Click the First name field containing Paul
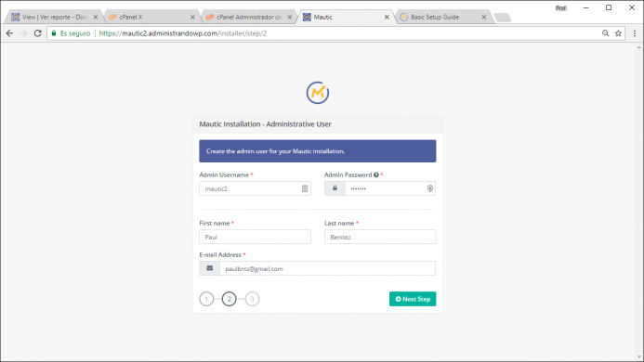Screen dimensions: 644x362 pyautogui.click(x=255, y=237)
